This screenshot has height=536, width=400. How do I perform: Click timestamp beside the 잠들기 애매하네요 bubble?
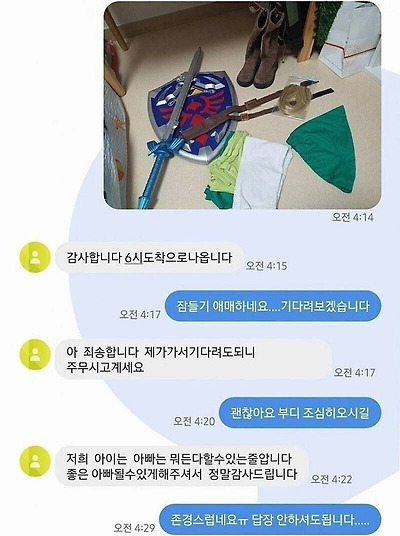point(140,314)
